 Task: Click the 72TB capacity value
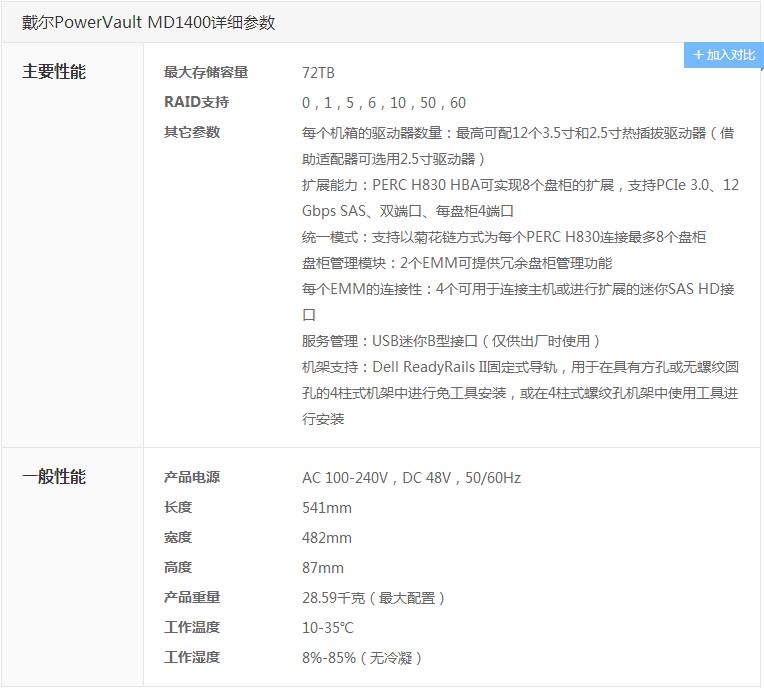(318, 73)
